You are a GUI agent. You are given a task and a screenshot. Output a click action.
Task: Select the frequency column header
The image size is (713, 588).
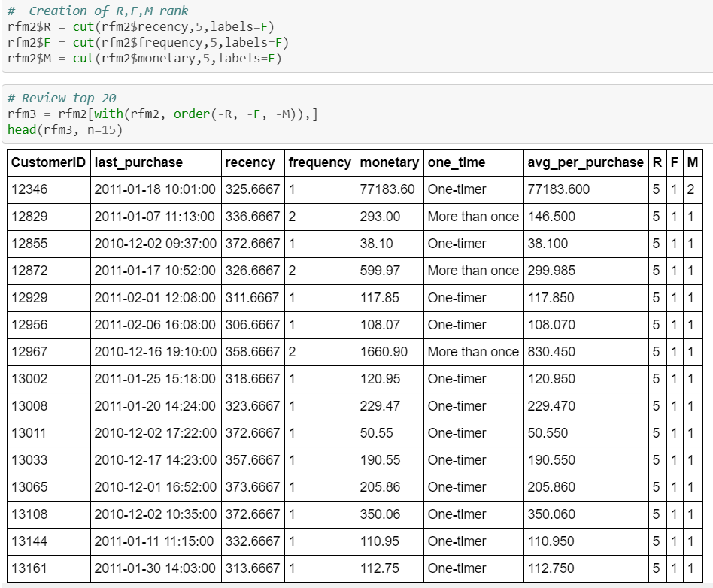pyautogui.click(x=318, y=162)
